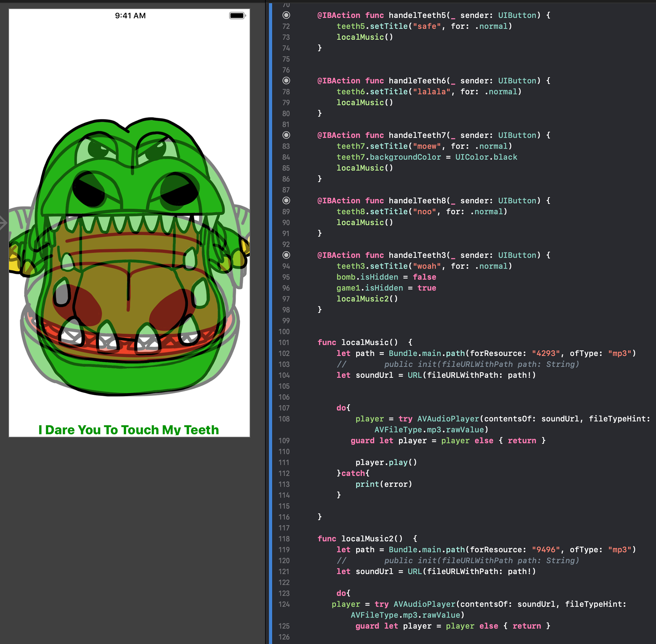Click the guard let player statement on line 125
The width and height of the screenshot is (656, 644).
tap(453, 626)
